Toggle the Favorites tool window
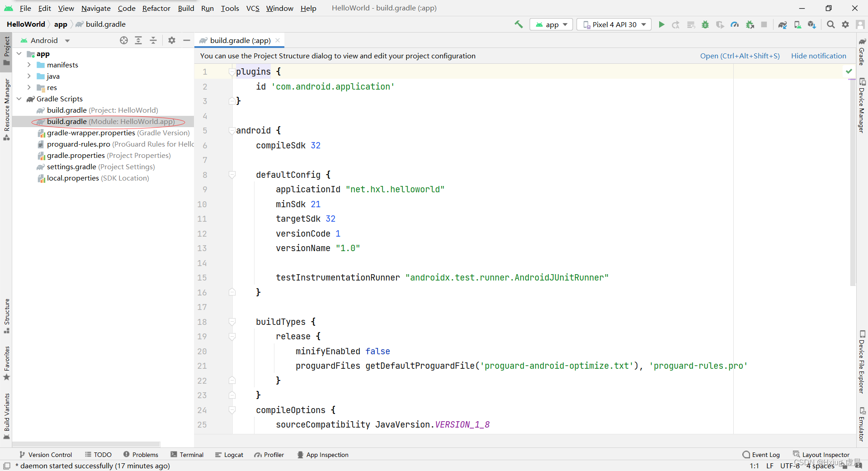 pyautogui.click(x=6, y=363)
